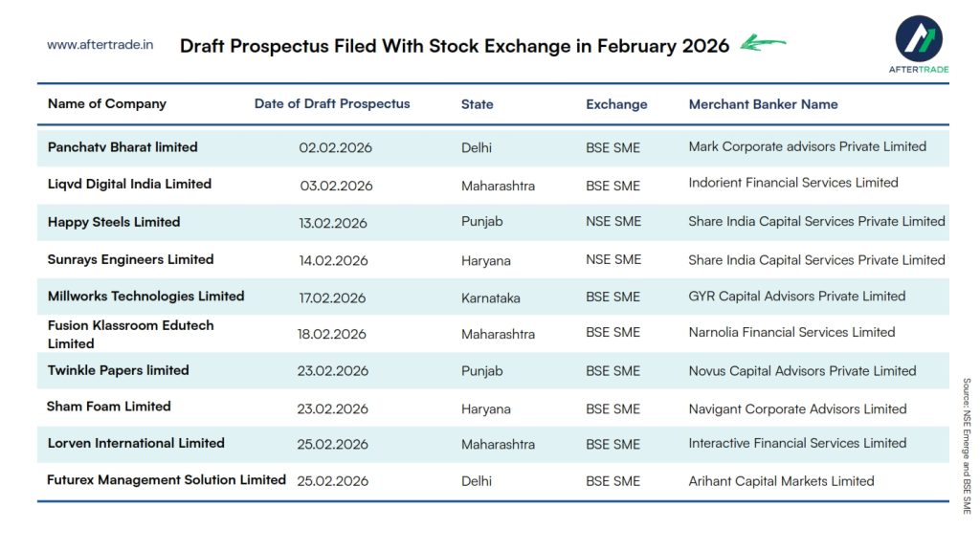Select Lorven International Limited entry
This screenshot has width=980, height=551.
(136, 443)
